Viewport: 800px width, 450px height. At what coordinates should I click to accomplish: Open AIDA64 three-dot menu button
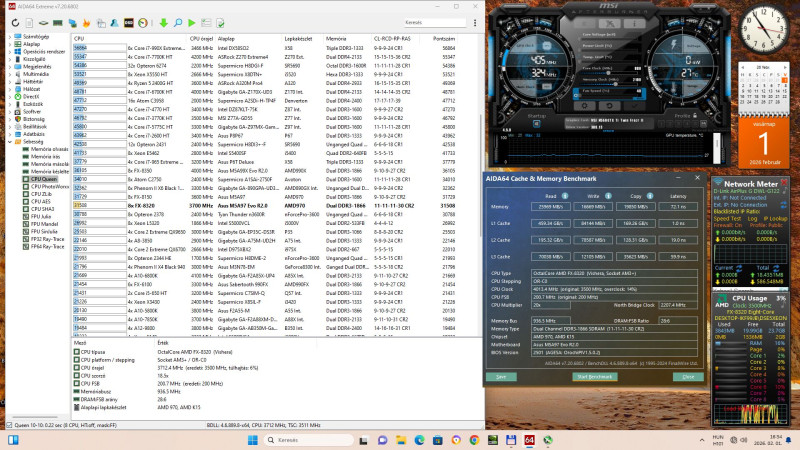click(x=475, y=23)
